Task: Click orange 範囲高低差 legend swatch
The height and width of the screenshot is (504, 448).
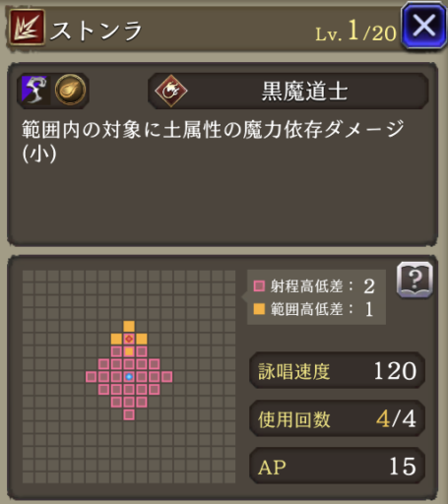Action: click(259, 309)
